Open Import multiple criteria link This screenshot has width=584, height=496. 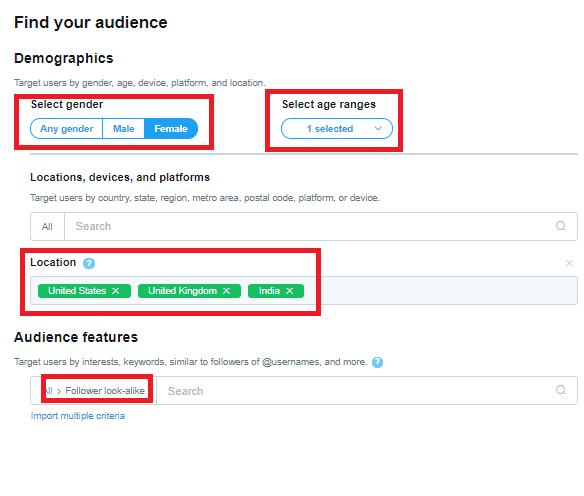coord(78,416)
